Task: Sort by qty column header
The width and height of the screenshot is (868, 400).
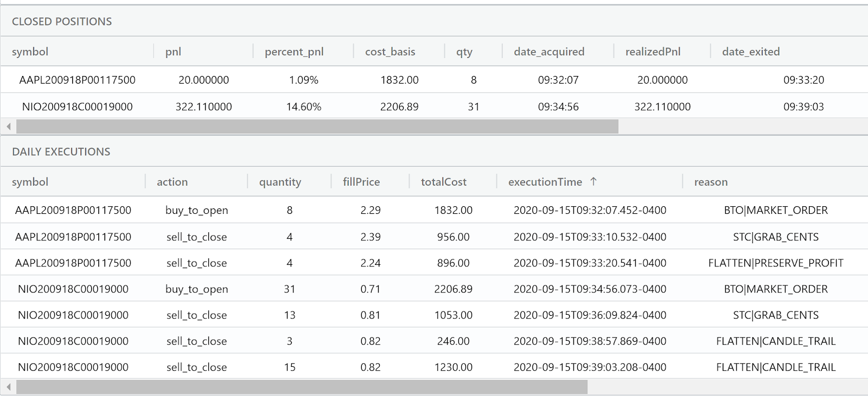Action: [x=464, y=52]
